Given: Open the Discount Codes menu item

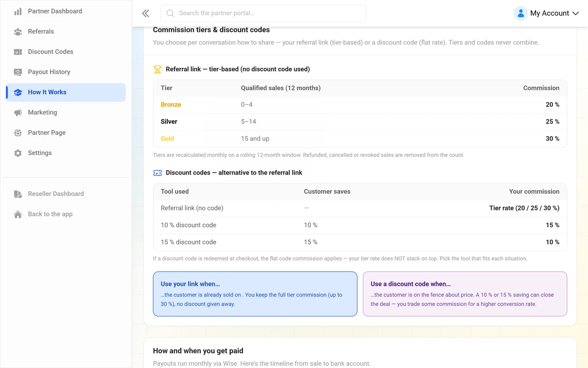Looking at the screenshot, I should point(66,52).
